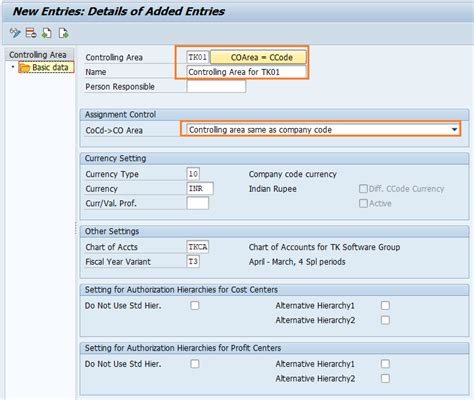The width and height of the screenshot is (474, 400).
Task: Click the Name field for controlling area
Action: click(246, 72)
